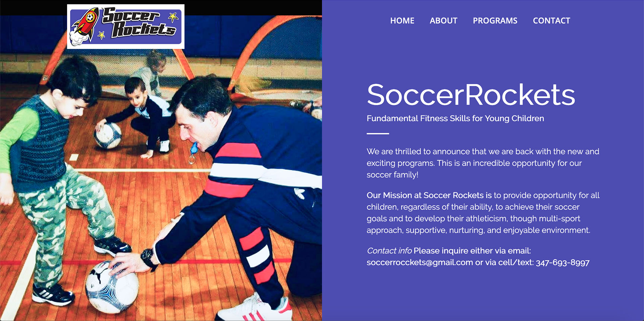Click the yellow star at the logo's bottom left
Viewport: 644px width, 321px height.
point(101,35)
